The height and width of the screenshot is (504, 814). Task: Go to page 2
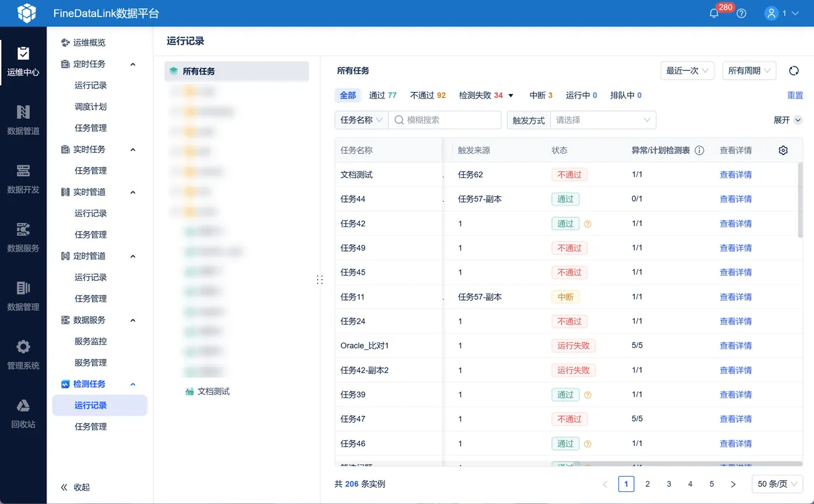[x=647, y=484]
